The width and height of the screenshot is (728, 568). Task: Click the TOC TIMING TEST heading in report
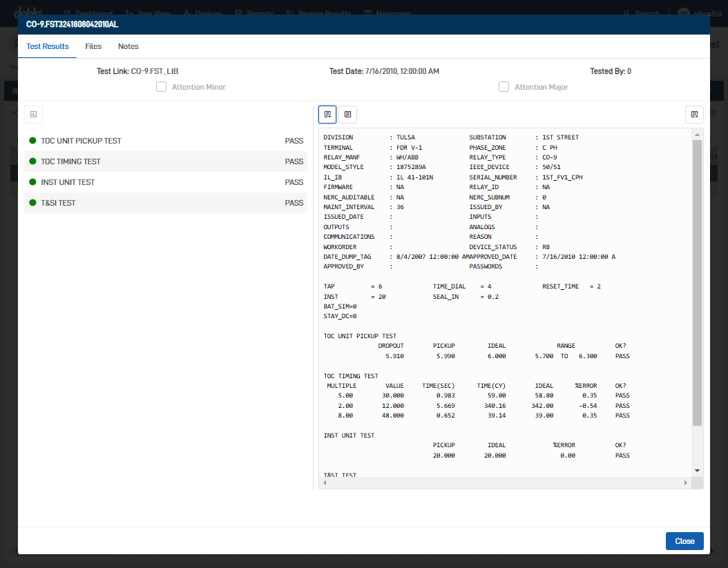(x=351, y=376)
